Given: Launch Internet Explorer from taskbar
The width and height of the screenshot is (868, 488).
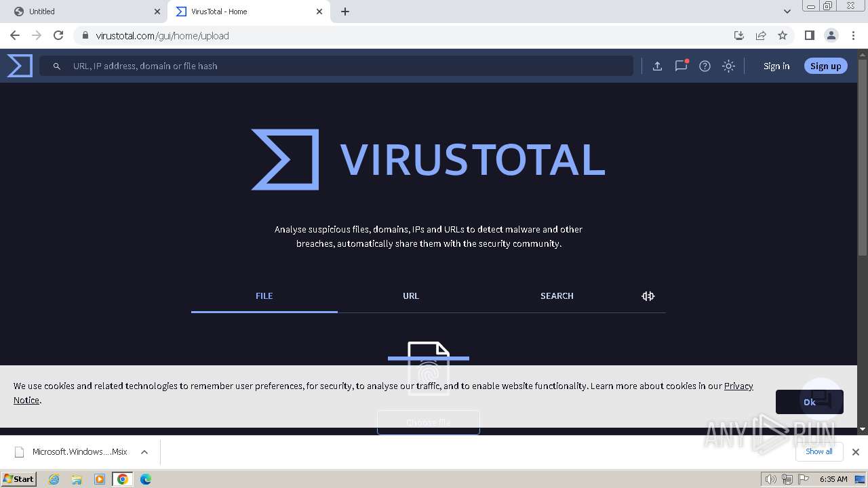Looking at the screenshot, I should [54, 479].
